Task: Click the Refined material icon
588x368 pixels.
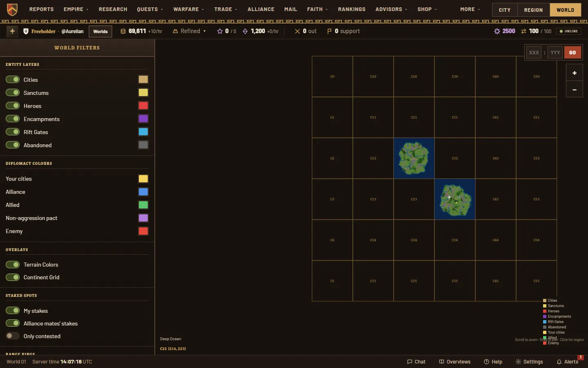Action: pyautogui.click(x=175, y=31)
